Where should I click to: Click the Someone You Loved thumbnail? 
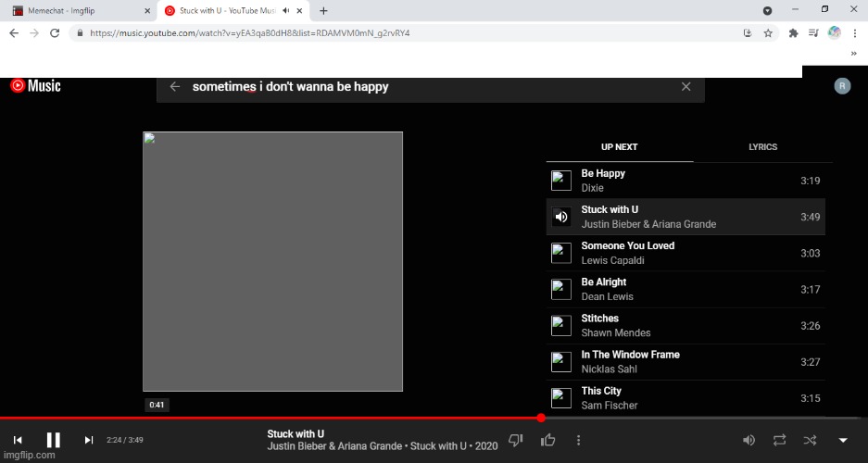coord(561,253)
